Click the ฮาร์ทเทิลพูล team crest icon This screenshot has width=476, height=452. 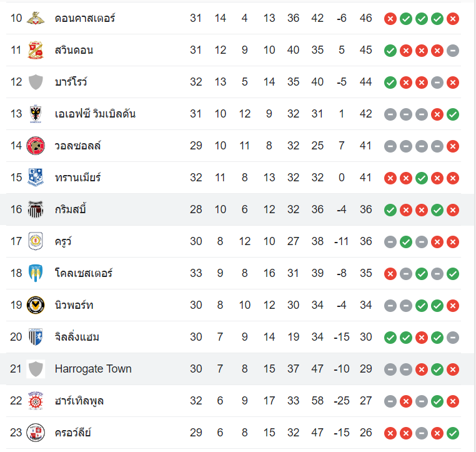[36, 401]
